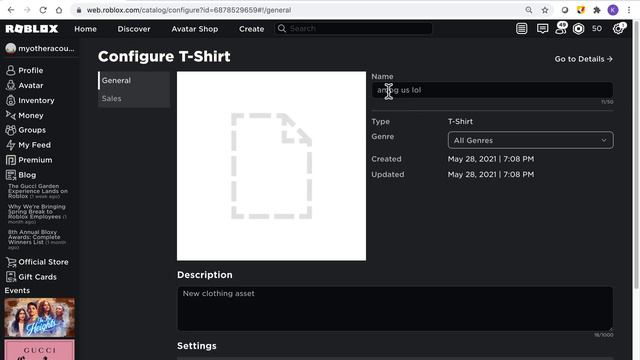Open Chrome three-dot menu
The height and width of the screenshot is (360, 640).
629,10
